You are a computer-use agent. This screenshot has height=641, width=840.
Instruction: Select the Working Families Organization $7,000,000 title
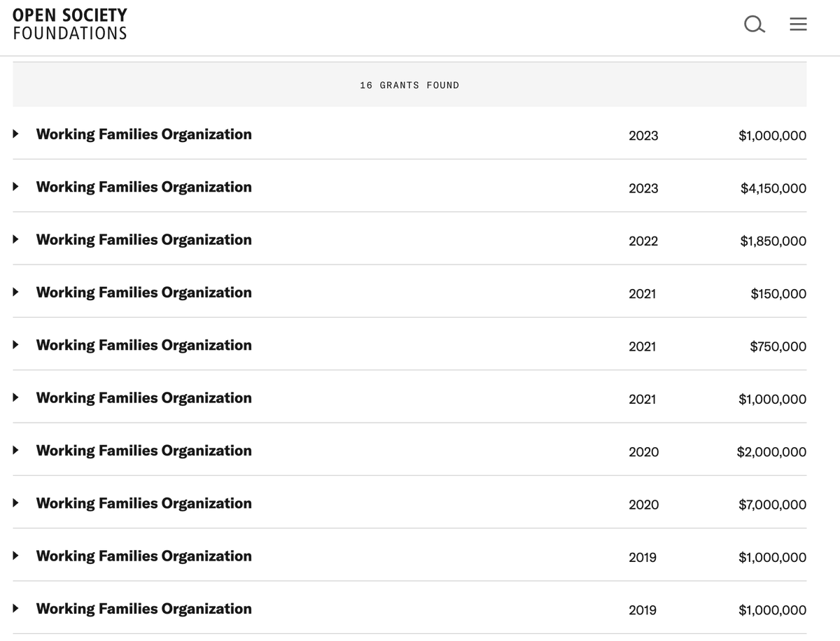[143, 503]
